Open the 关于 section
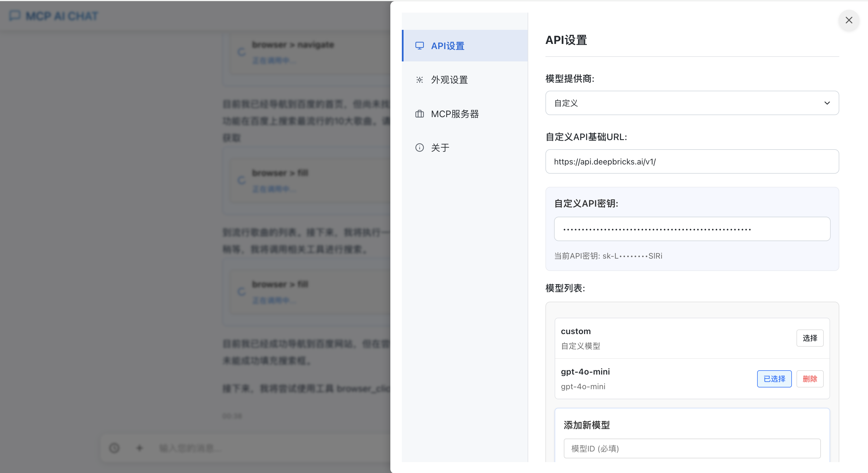Screen dimensions: 868x473 point(440,148)
